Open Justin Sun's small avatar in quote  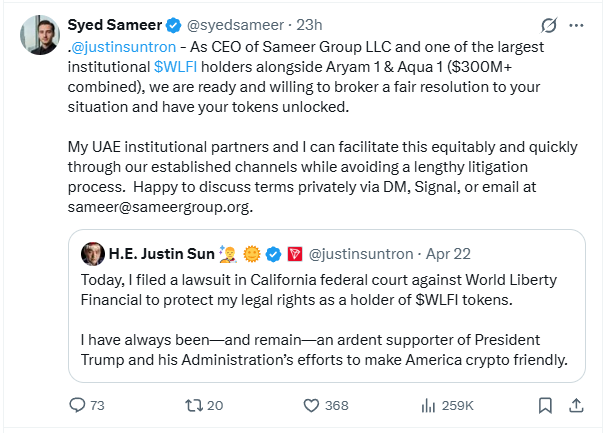pos(92,254)
